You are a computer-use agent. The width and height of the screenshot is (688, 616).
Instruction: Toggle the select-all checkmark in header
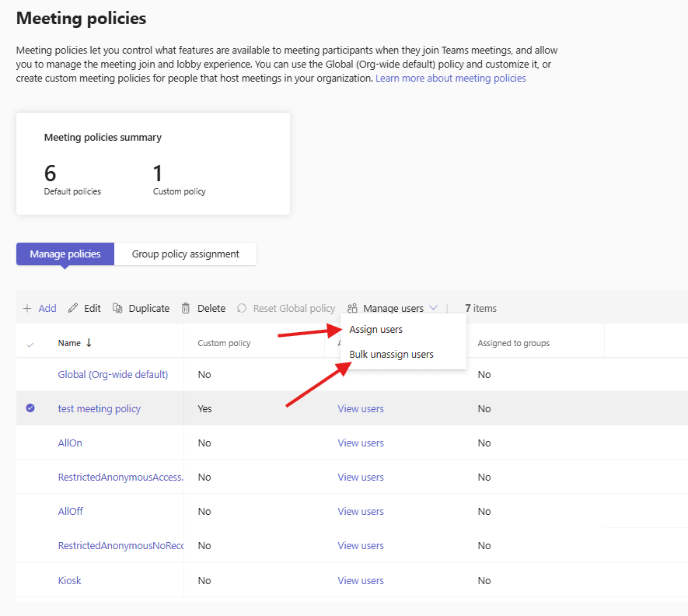point(30,344)
